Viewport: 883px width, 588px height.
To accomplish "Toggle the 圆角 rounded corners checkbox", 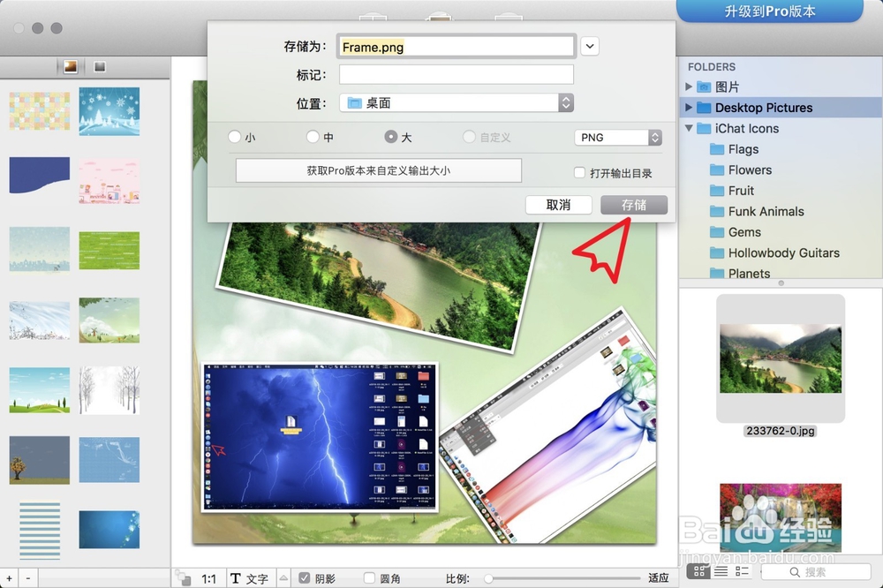I will coord(369,578).
